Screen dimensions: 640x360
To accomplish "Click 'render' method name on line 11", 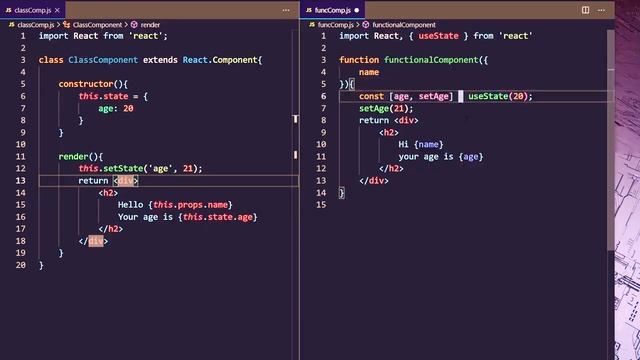I will pos(73,157).
